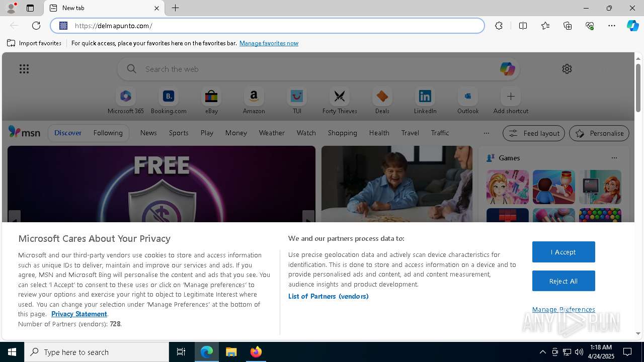Open the Watch section
The image size is (644, 362).
[x=306, y=133]
